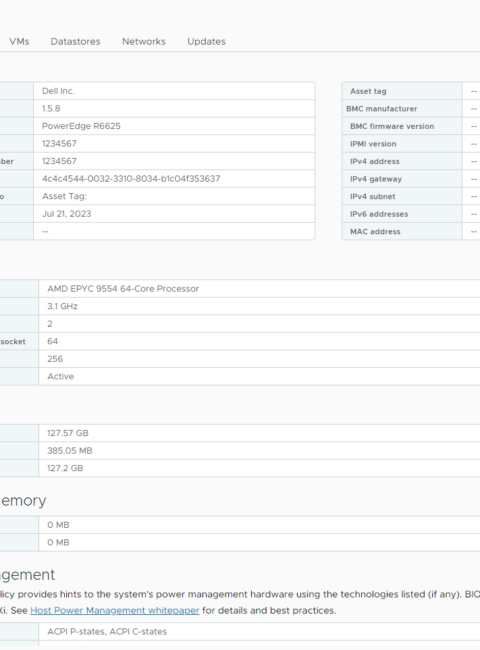Select the 'Dell Inc.' manufacturer value
This screenshot has width=480, height=650.
coord(58,91)
